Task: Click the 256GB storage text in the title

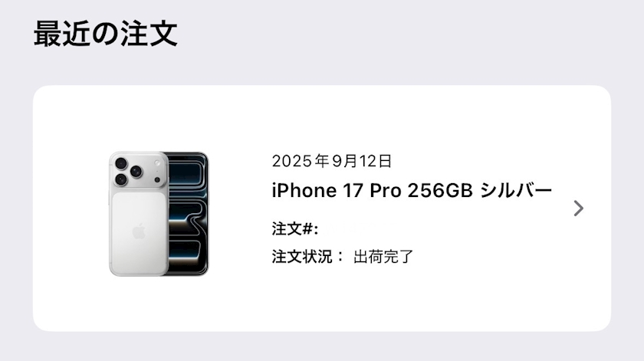Action: pos(440,191)
